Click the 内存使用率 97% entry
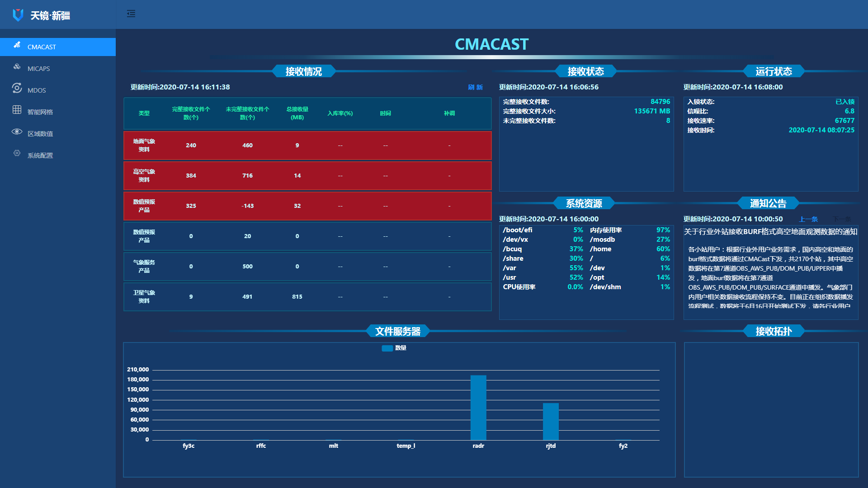 [630, 230]
